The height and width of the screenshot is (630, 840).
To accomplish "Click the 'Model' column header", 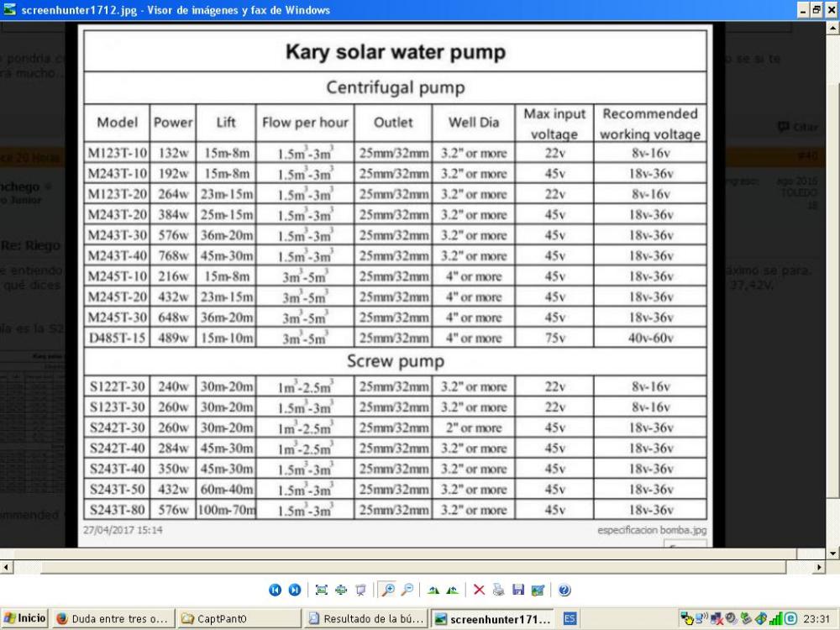I will (118, 123).
